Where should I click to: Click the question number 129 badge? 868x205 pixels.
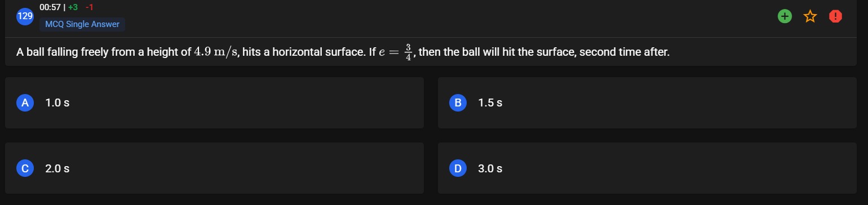(25, 16)
